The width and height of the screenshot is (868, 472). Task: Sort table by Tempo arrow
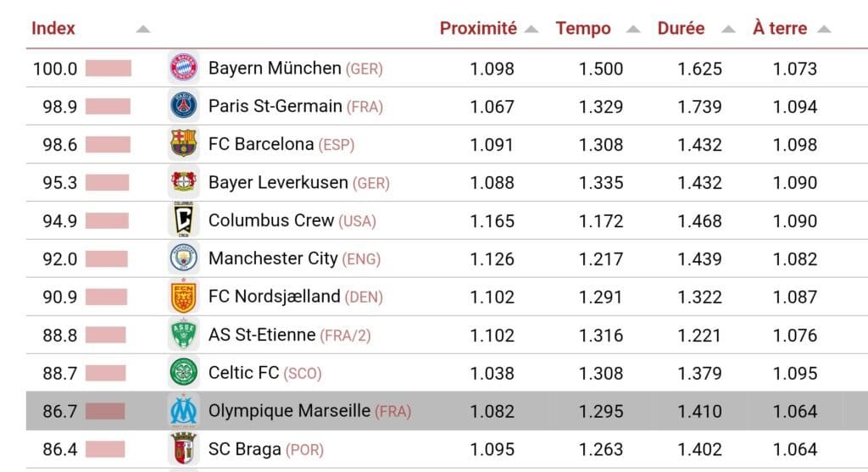point(633,29)
